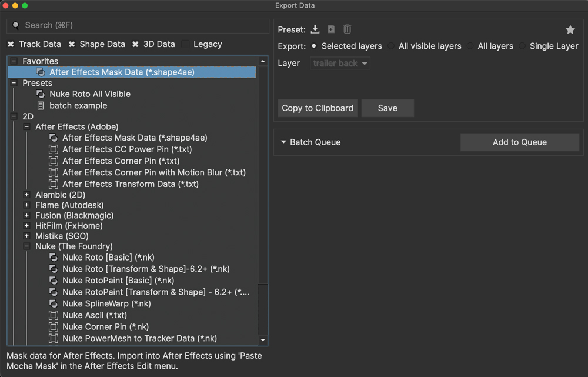
Task: Select 'Nuke Ascii (*.txt)' text
Action: (95, 315)
